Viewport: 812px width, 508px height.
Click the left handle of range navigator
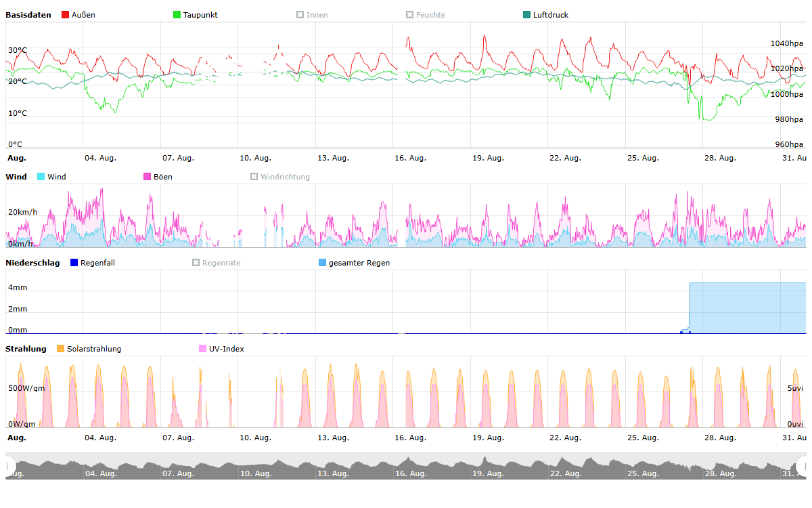(x=9, y=466)
